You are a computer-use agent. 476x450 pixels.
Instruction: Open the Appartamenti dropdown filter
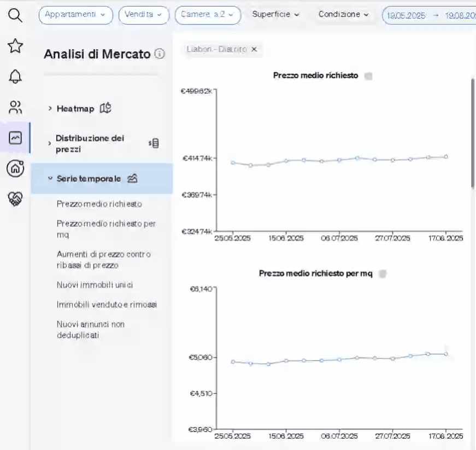75,15
